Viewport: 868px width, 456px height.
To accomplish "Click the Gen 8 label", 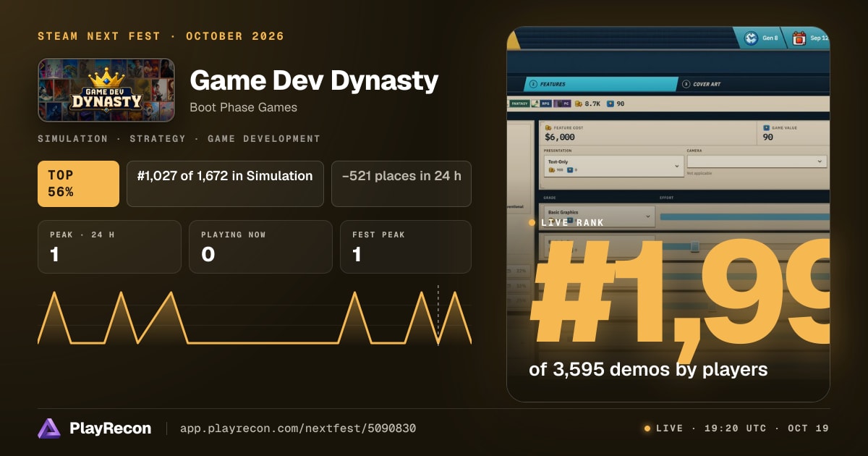I will pyautogui.click(x=770, y=38).
